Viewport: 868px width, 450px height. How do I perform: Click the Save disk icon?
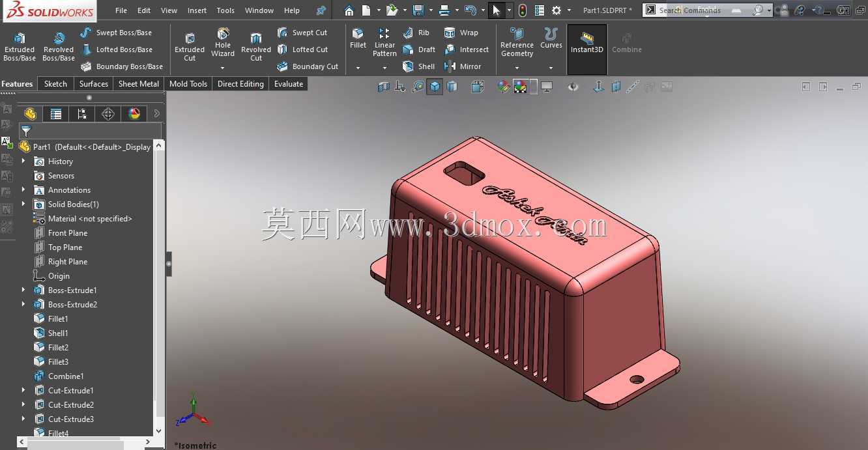418,10
